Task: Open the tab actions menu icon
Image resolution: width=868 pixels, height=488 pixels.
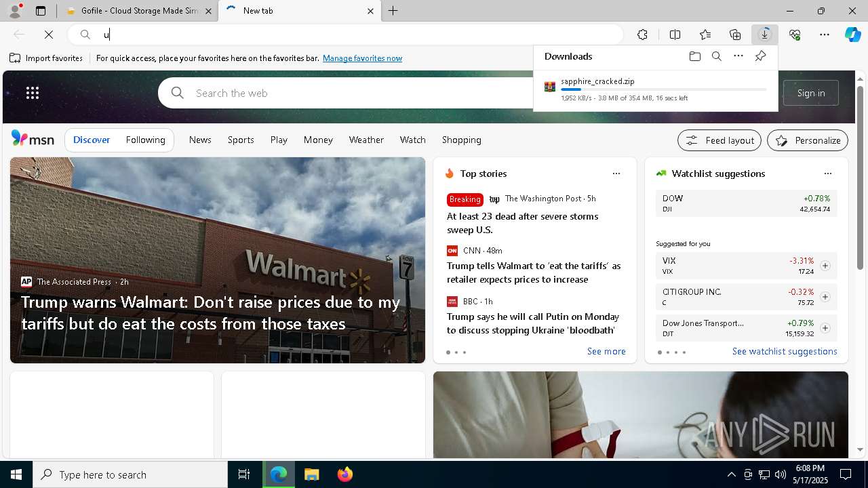Action: [41, 11]
